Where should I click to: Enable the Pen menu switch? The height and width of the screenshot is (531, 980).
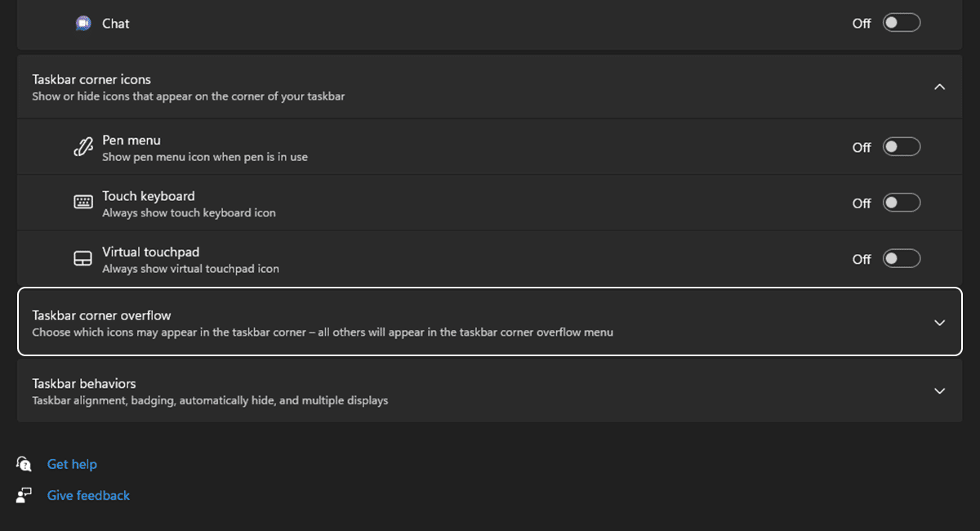point(901,146)
